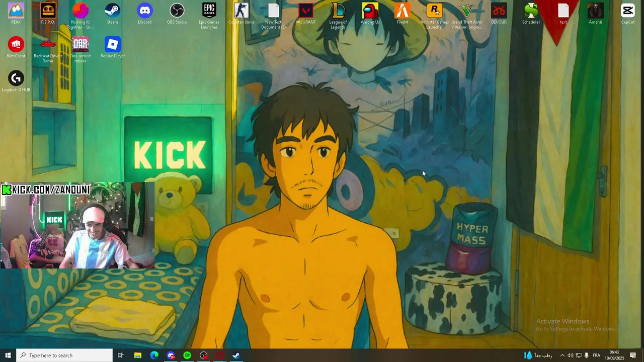644x362 pixels.
Task: Open the volume control in system tray
Action: pyautogui.click(x=571, y=355)
